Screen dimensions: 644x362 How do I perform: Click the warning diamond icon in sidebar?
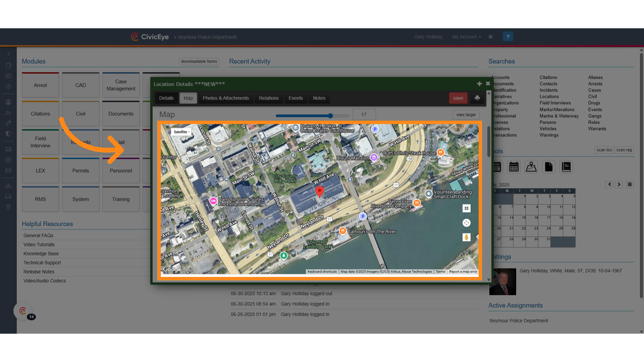(x=8, y=86)
